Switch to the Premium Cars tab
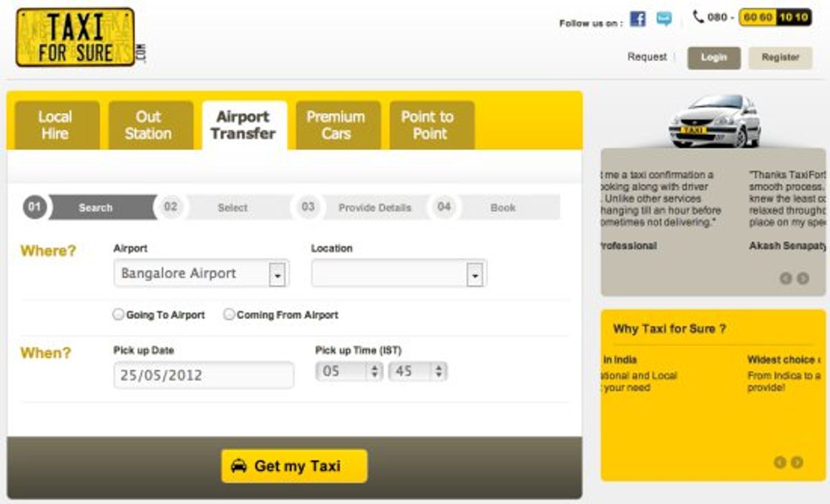Image resolution: width=830 pixels, height=504 pixels. coord(337,124)
